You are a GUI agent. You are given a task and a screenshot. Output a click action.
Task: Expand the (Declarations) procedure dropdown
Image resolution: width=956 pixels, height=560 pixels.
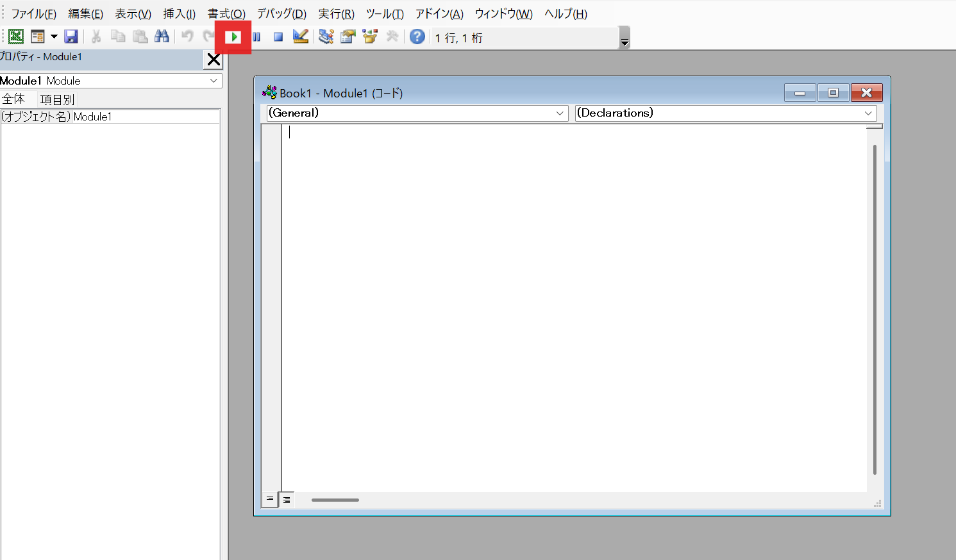coord(868,113)
